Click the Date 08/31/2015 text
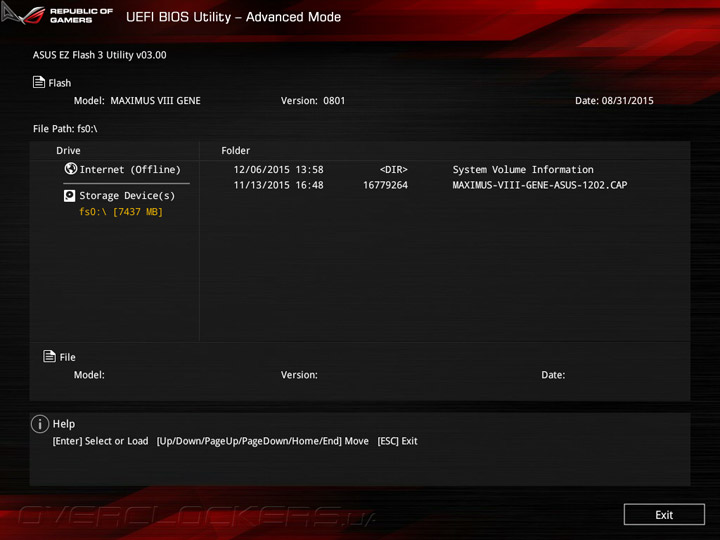 click(x=614, y=101)
